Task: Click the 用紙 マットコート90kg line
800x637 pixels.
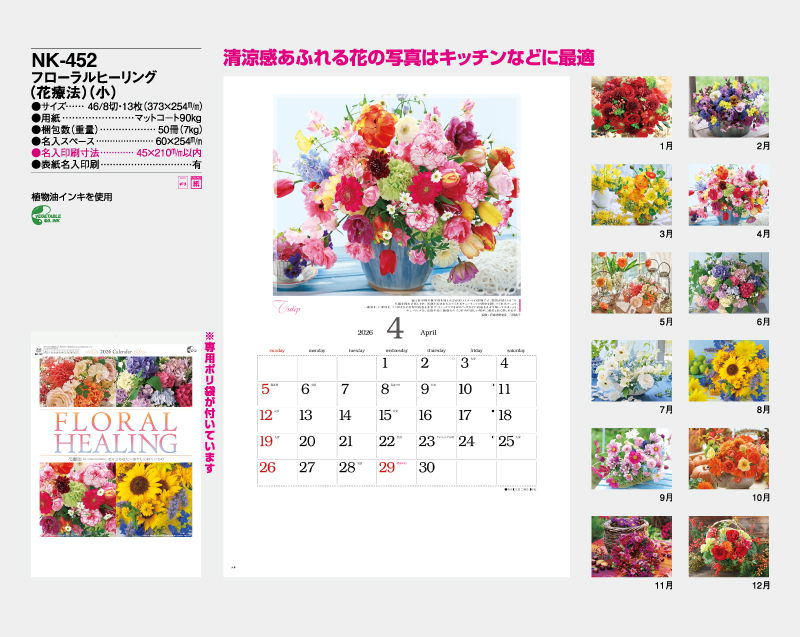Action: pos(117,118)
